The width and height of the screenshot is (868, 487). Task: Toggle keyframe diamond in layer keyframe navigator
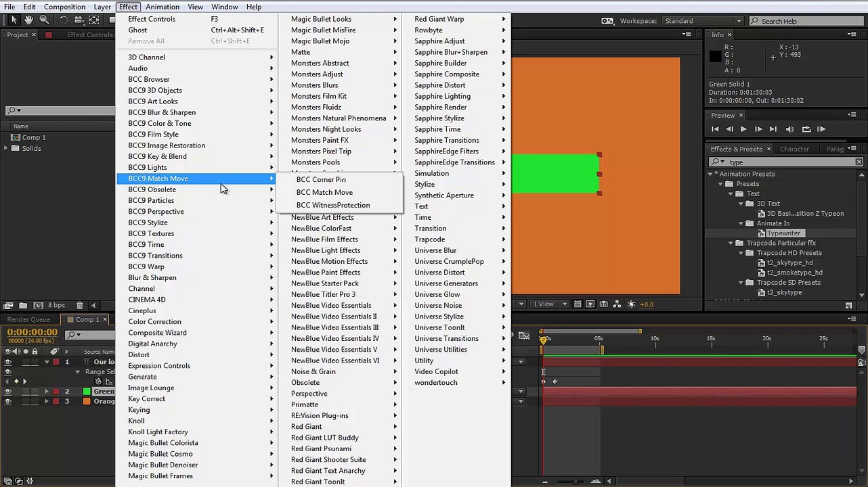click(x=16, y=381)
